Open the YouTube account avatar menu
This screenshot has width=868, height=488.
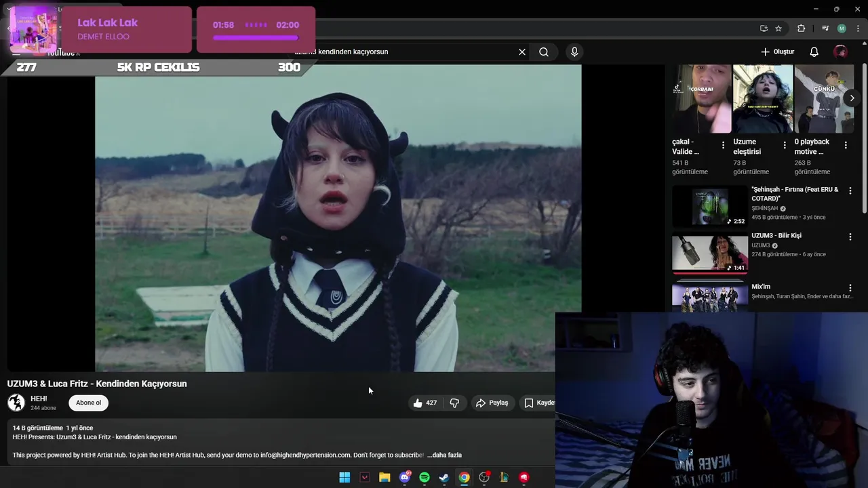pyautogui.click(x=840, y=52)
